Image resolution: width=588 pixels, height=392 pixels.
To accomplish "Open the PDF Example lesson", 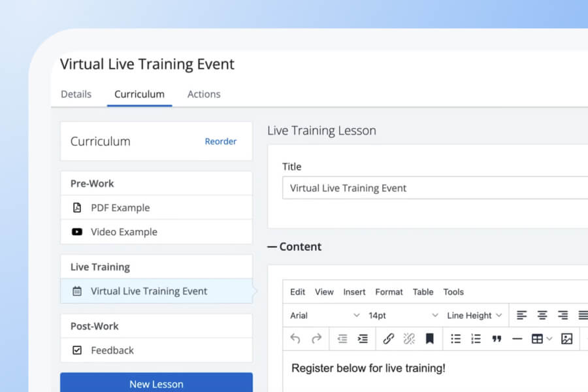I will pos(156,208).
